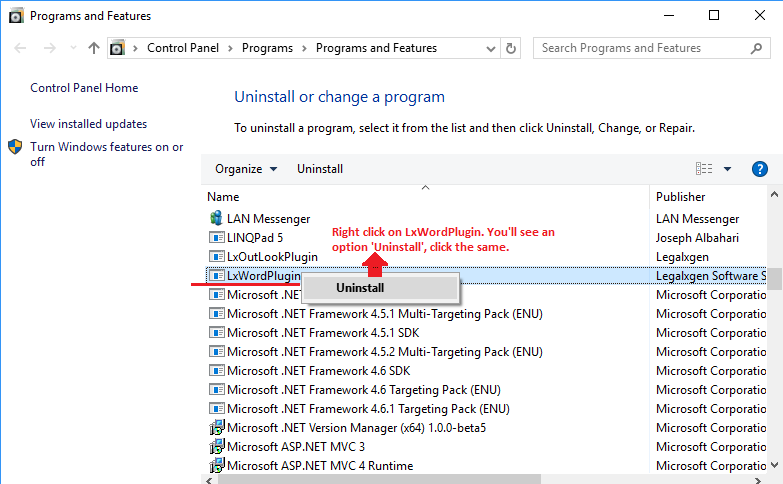Viewport: 783px width, 484px height.
Task: Click the LINQPad 5 program icon
Action: (216, 238)
